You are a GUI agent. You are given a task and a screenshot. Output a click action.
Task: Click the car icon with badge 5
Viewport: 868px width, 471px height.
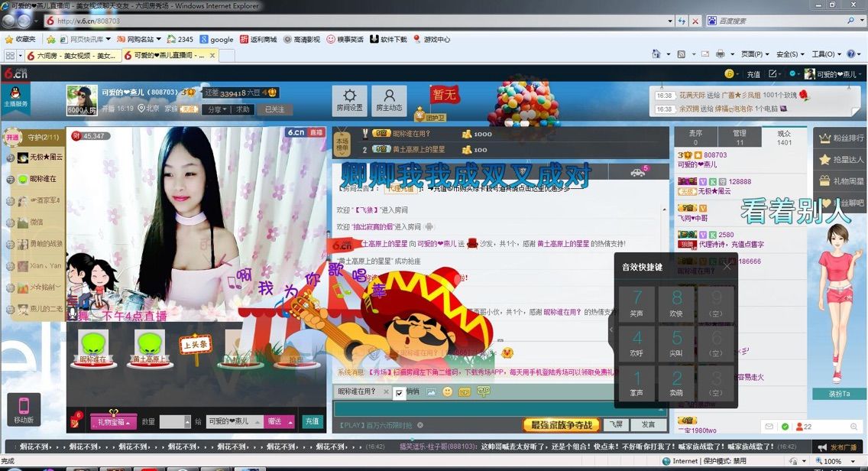638,172
